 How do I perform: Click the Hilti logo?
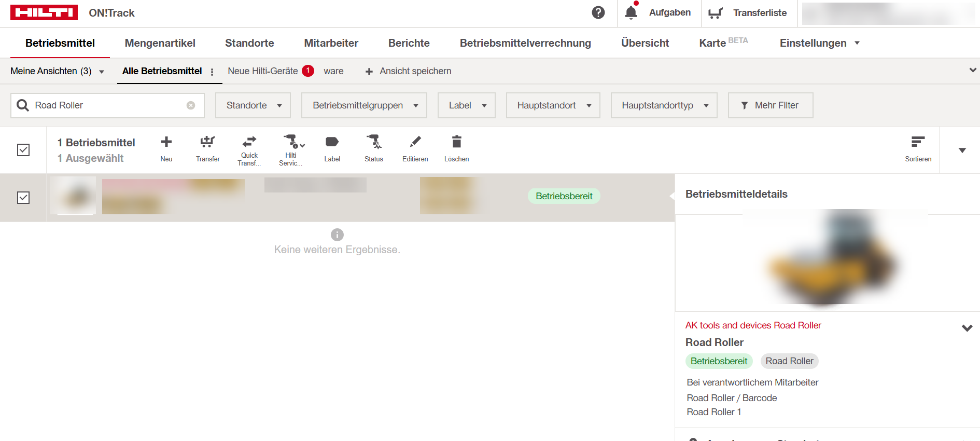click(x=44, y=12)
